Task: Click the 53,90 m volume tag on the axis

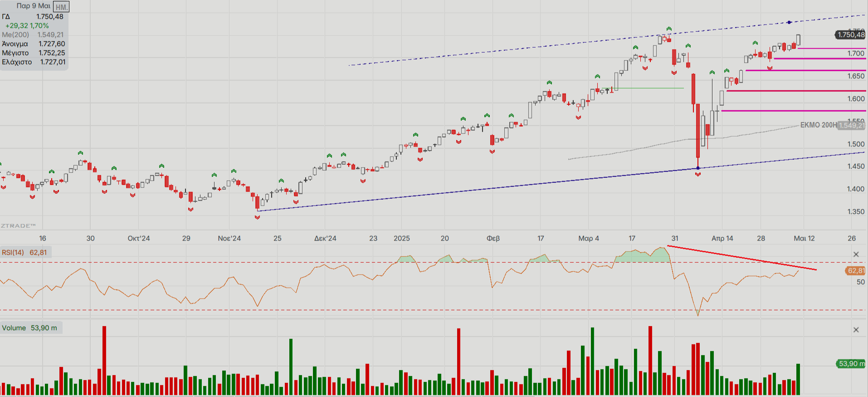Action: (x=851, y=363)
